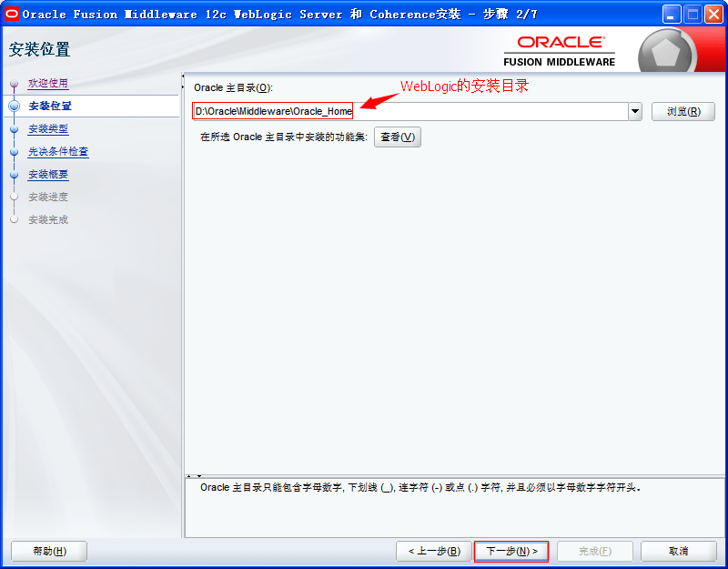This screenshot has height=569, width=728.
Task: Click the 安装位置 current step bullet icon
Action: click(15, 106)
